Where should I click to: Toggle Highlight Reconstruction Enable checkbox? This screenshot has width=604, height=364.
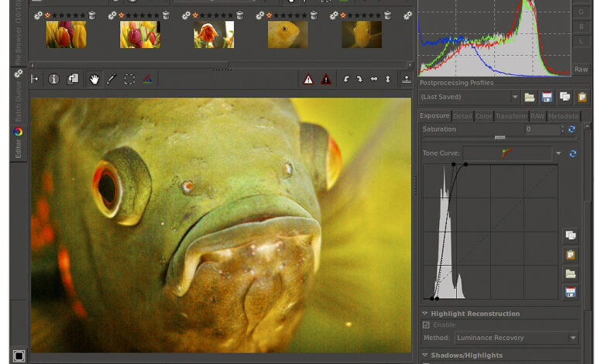point(426,325)
